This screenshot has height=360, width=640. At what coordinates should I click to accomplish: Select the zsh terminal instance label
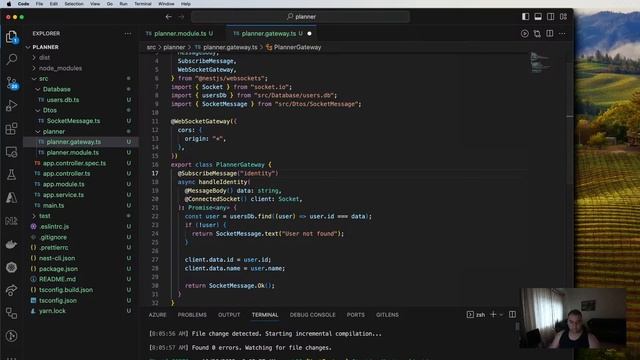(x=476, y=315)
